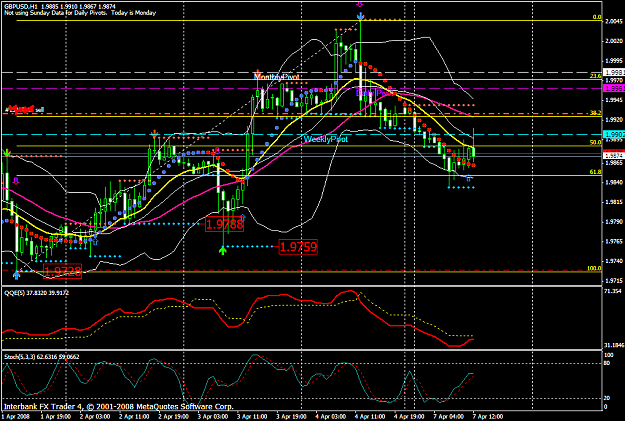This screenshot has height=421, width=625.
Task: Click hollow blue arrow below 61.8 Fibonacci line
Action: [x=469, y=179]
